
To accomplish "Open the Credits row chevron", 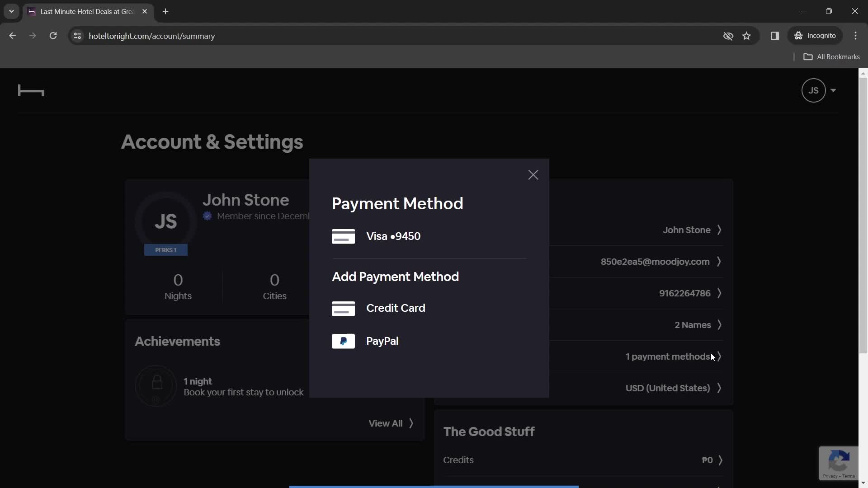I will point(720,460).
